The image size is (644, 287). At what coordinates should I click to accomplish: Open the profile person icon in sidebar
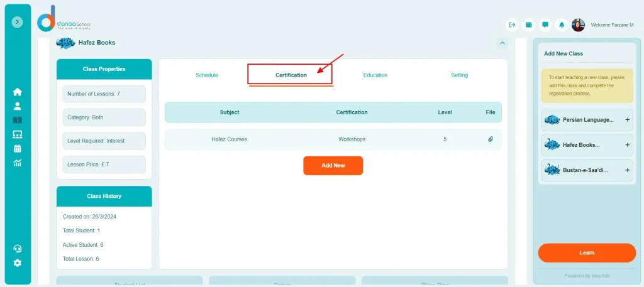[x=17, y=106]
